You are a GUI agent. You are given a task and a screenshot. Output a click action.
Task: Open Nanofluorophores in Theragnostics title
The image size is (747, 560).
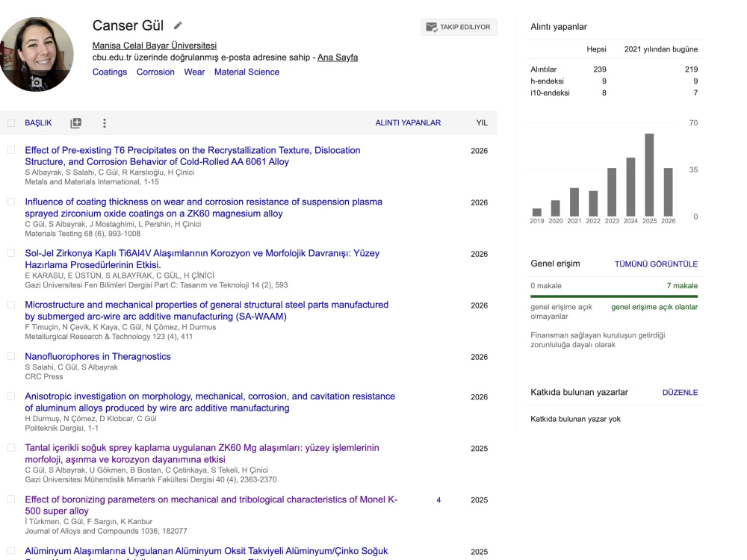[x=98, y=356]
